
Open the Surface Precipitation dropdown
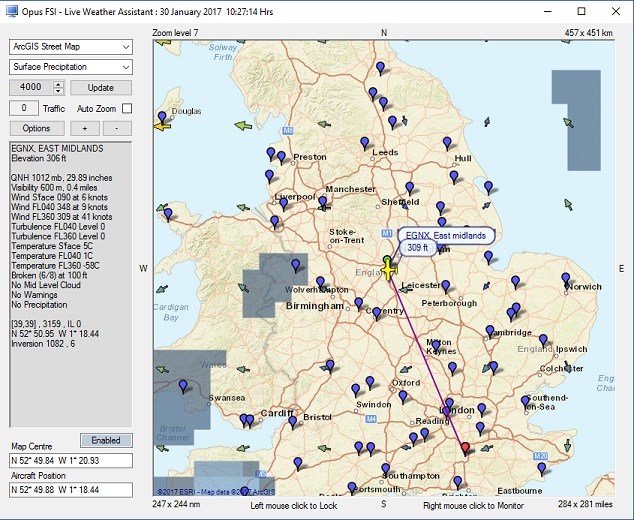[x=71, y=67]
